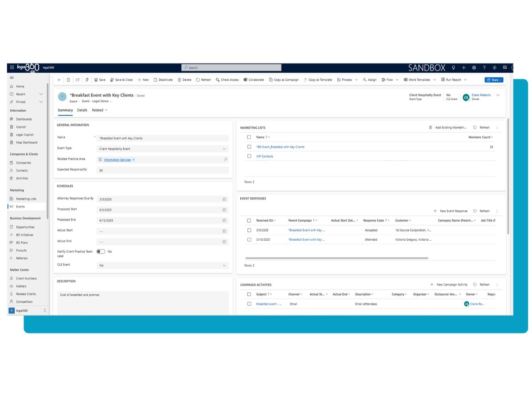Click the Help question mark icon
This screenshot has height=399, width=532.
pos(484,67)
